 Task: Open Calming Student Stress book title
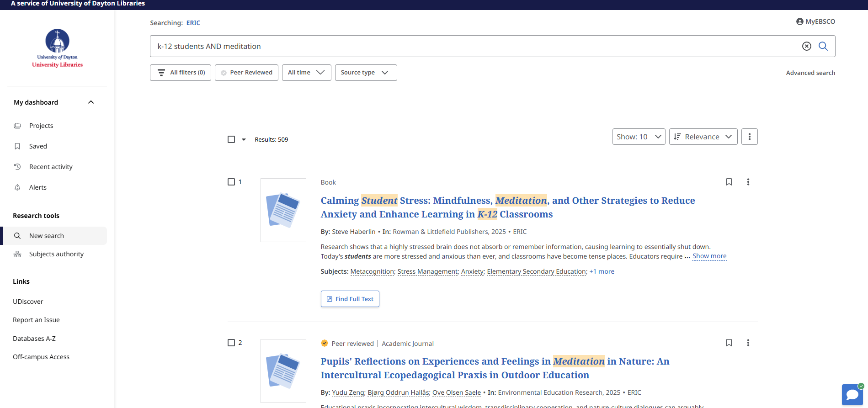tap(507, 207)
